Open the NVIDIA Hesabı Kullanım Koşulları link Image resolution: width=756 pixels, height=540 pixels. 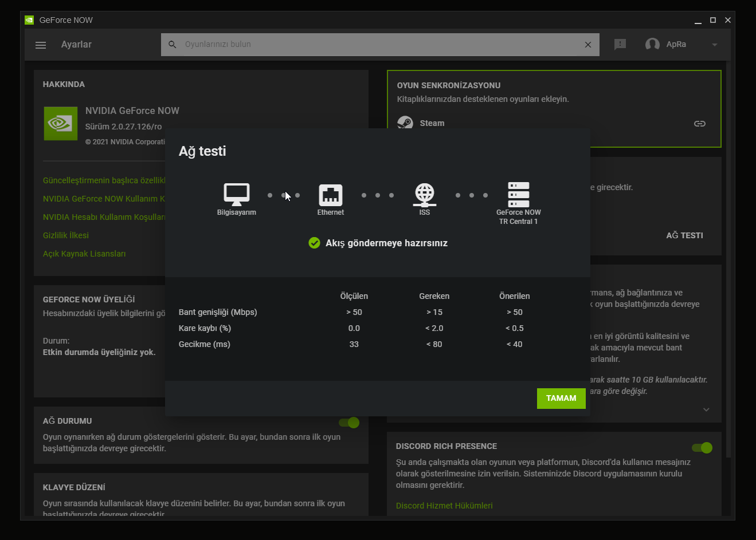(104, 217)
